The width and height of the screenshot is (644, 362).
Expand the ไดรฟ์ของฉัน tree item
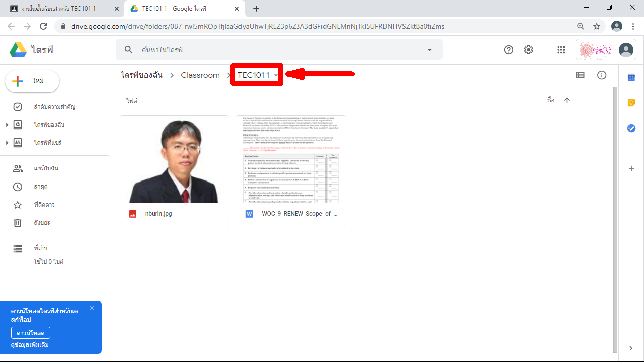[x=7, y=125]
